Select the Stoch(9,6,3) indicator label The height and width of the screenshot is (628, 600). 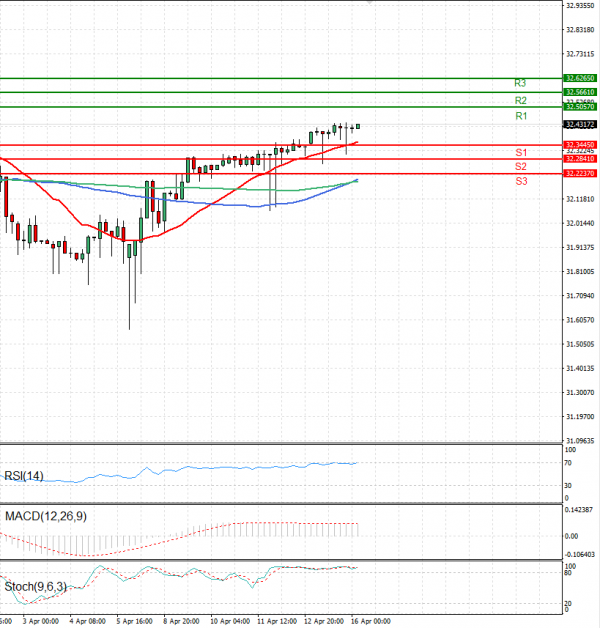point(36,587)
